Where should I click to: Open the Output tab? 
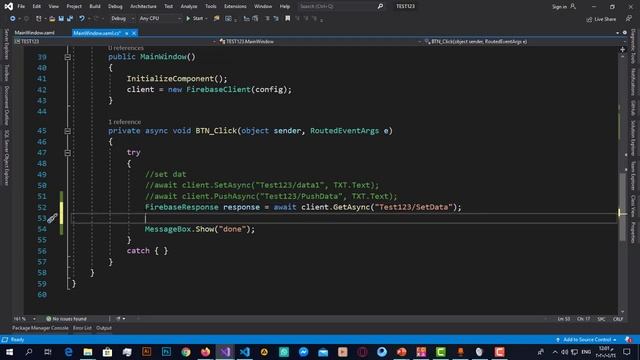coord(104,328)
